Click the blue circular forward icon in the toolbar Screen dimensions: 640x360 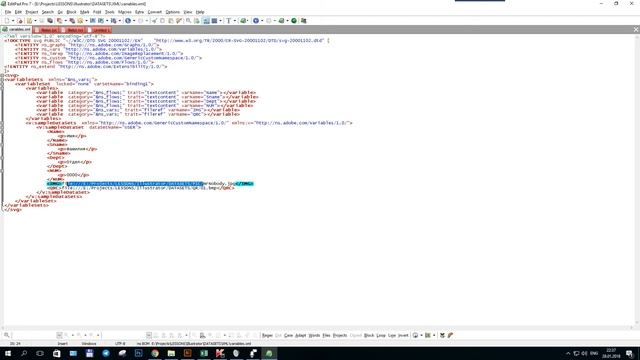(x=256, y=21)
